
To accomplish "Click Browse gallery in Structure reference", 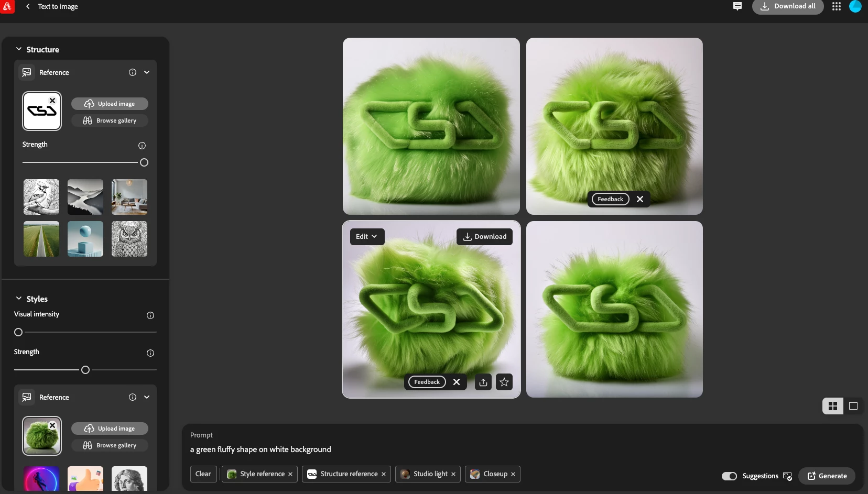I will (x=110, y=120).
